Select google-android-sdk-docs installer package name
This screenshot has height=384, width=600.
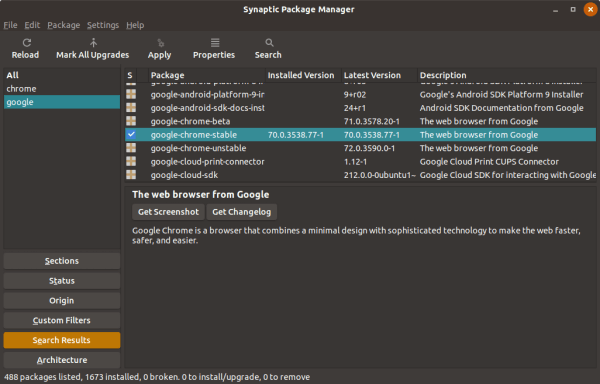coord(207,108)
